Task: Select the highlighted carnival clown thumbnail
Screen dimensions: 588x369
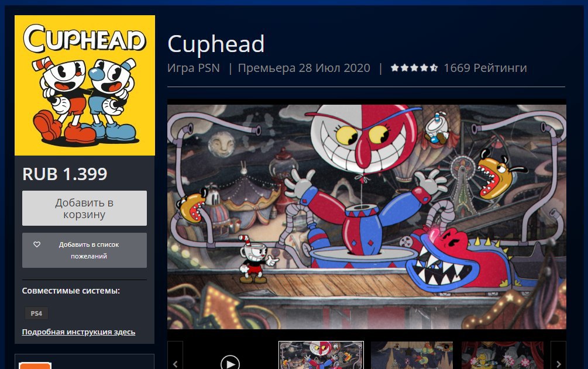Action: click(321, 355)
